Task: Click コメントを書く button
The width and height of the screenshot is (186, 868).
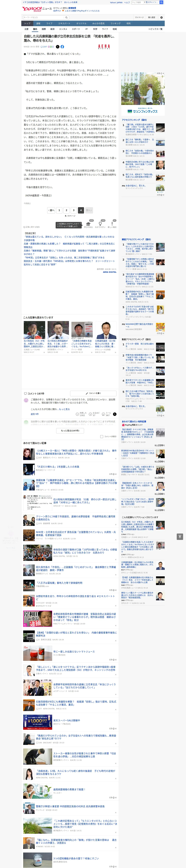Action: [93, 393]
